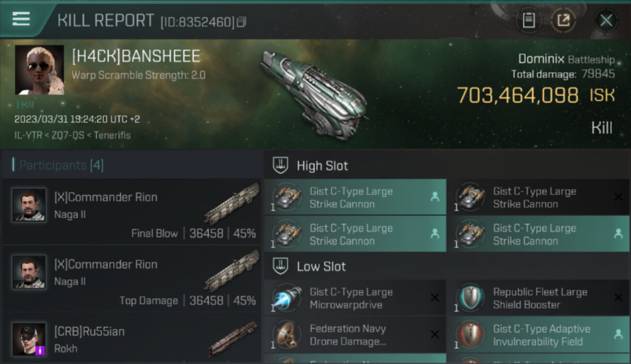The image size is (631, 364).
Task: Select participant Ru55ian flying Rokh
Action: click(131, 340)
